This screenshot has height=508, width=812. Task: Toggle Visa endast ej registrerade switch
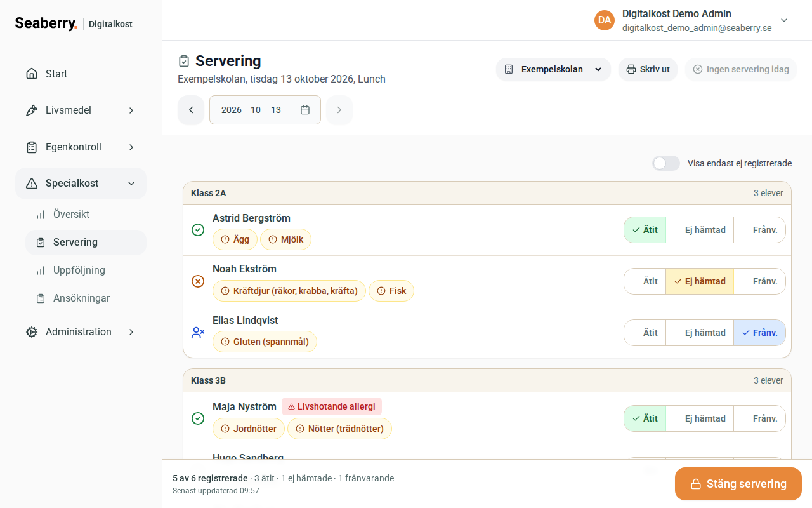(x=666, y=163)
